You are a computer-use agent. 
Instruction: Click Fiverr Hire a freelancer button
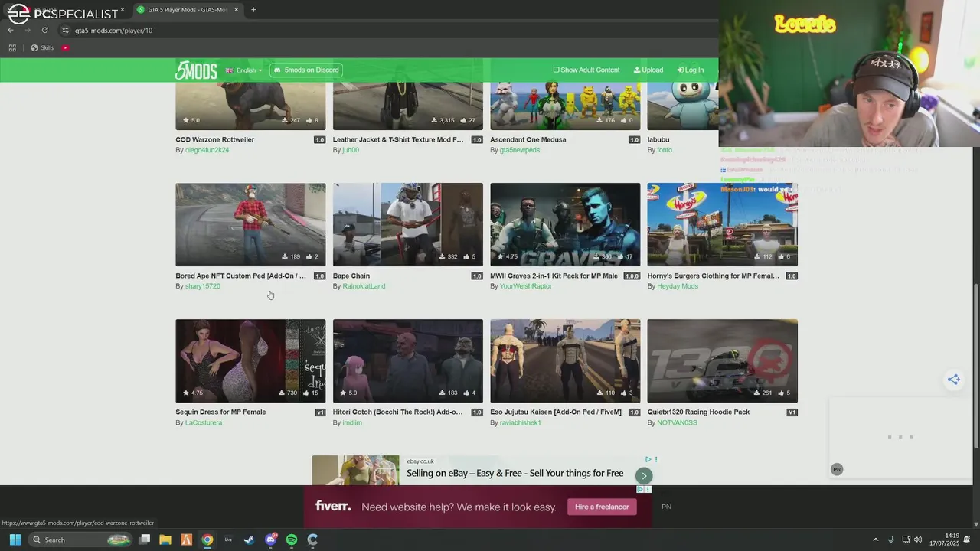click(602, 507)
